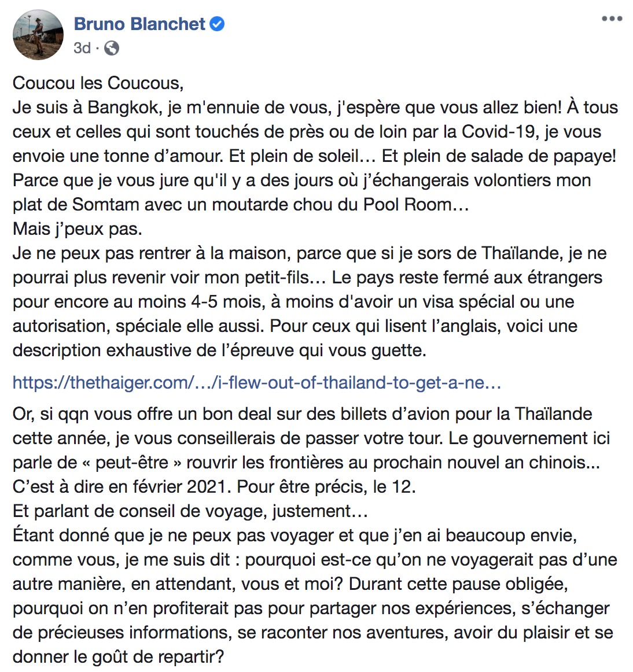Screen dimensions: 633x672
Task: Click the final line donner le goût de repartir
Action: coord(119,657)
